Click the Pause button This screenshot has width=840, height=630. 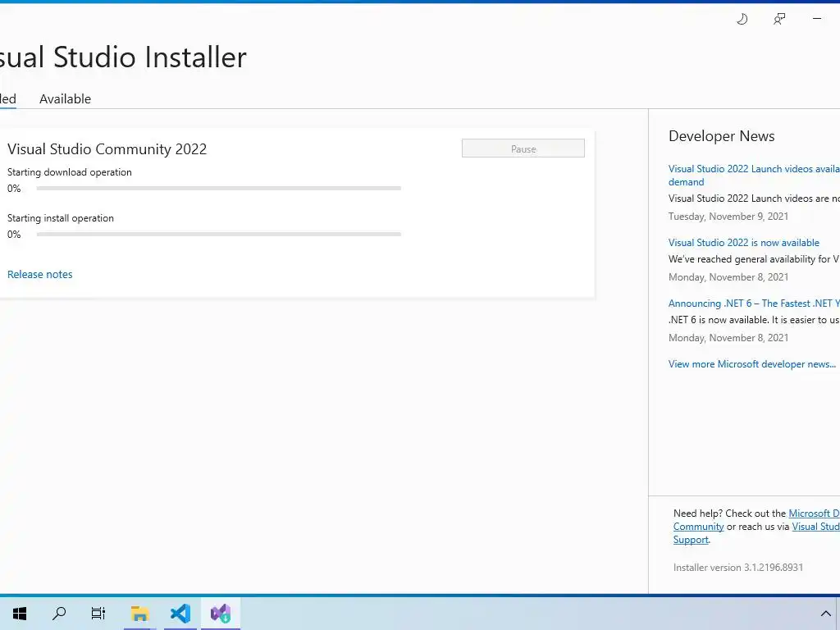(x=523, y=148)
